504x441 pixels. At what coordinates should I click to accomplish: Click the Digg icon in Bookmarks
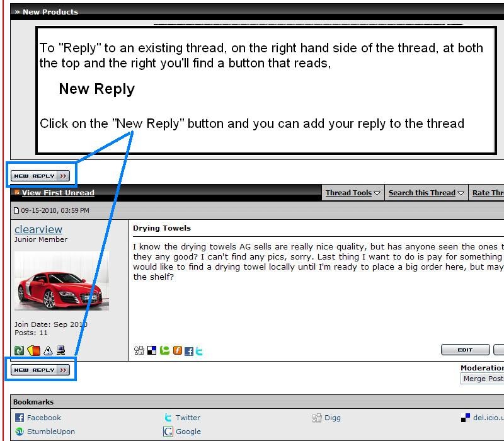click(317, 418)
